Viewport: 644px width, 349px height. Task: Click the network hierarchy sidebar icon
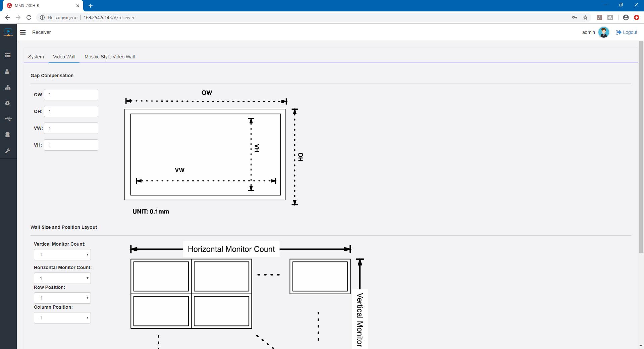tap(8, 88)
